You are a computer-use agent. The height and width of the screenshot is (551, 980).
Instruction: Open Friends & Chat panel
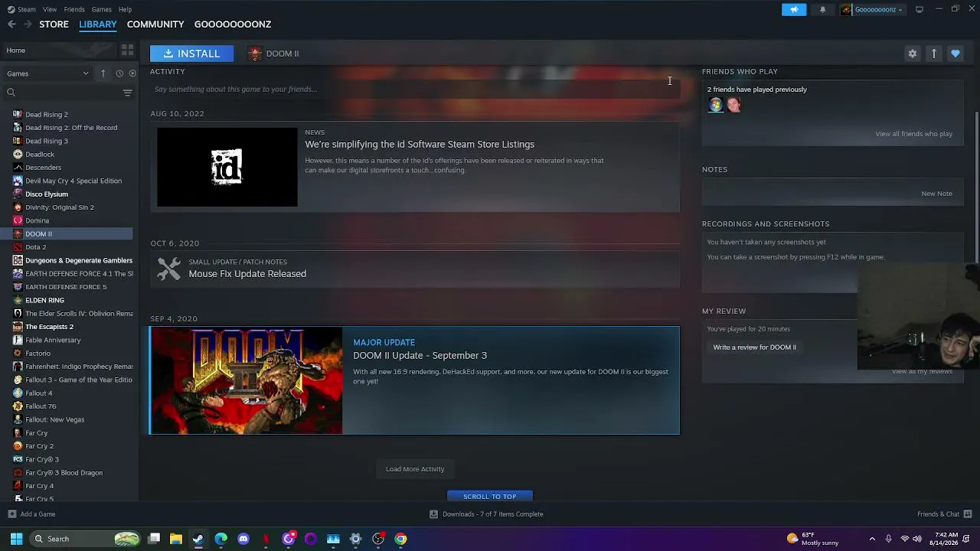pos(944,514)
